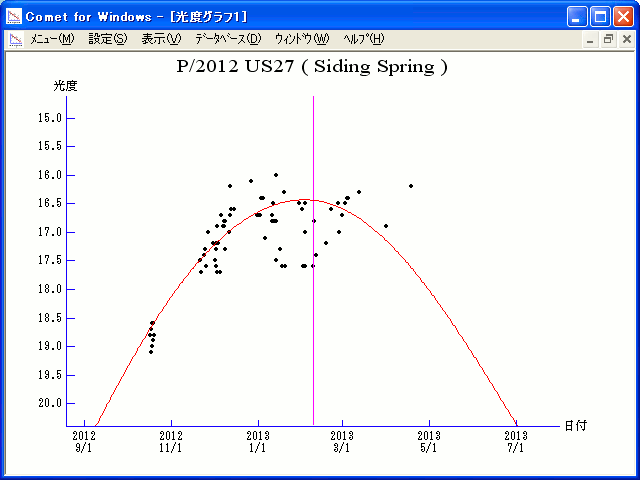640x480 pixels.
Task: Restore down the inner graph child window
Action: coord(607,39)
